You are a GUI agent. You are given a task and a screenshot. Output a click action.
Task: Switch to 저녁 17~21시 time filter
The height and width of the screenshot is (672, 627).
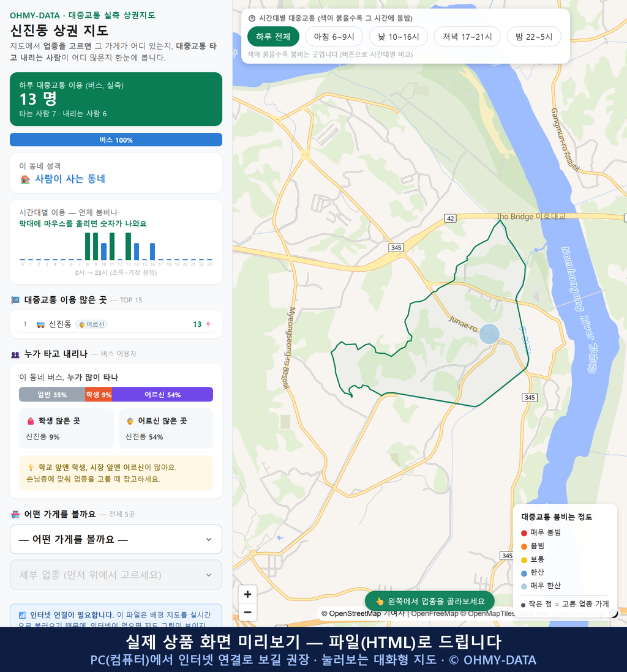467,37
